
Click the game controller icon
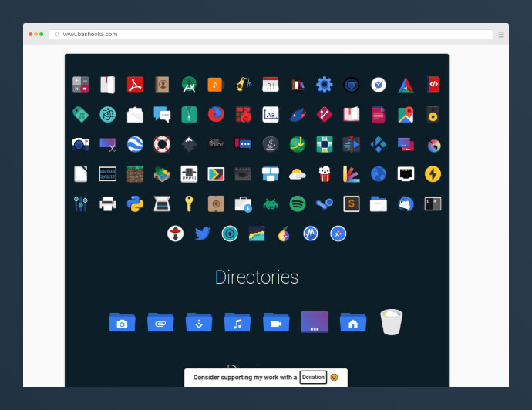tap(216, 144)
